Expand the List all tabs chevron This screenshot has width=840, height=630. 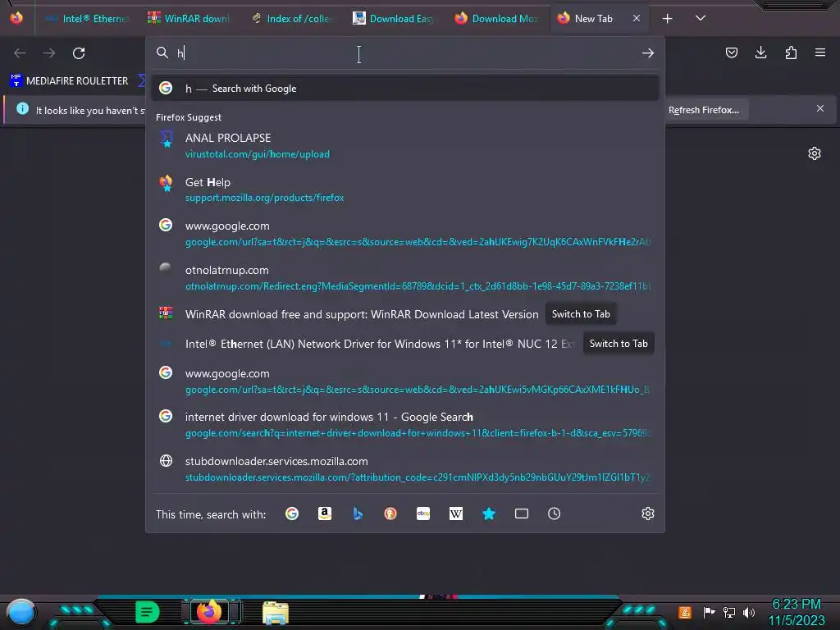701,18
